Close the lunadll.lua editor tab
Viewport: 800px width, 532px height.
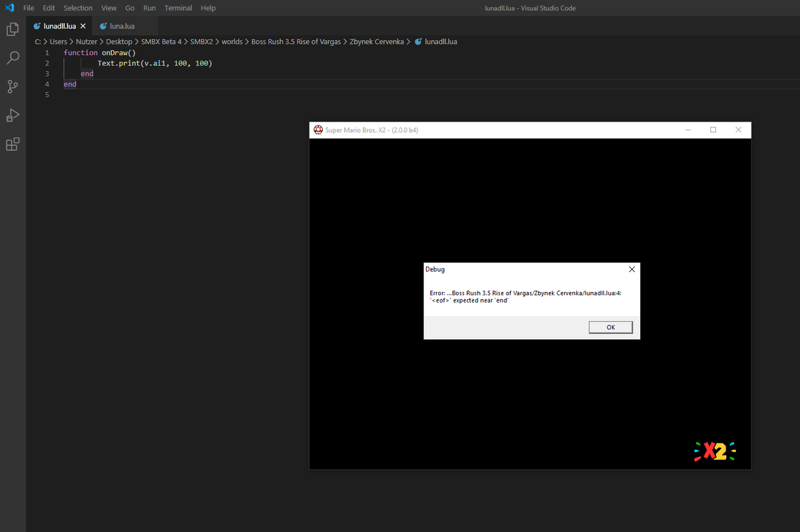pos(83,26)
